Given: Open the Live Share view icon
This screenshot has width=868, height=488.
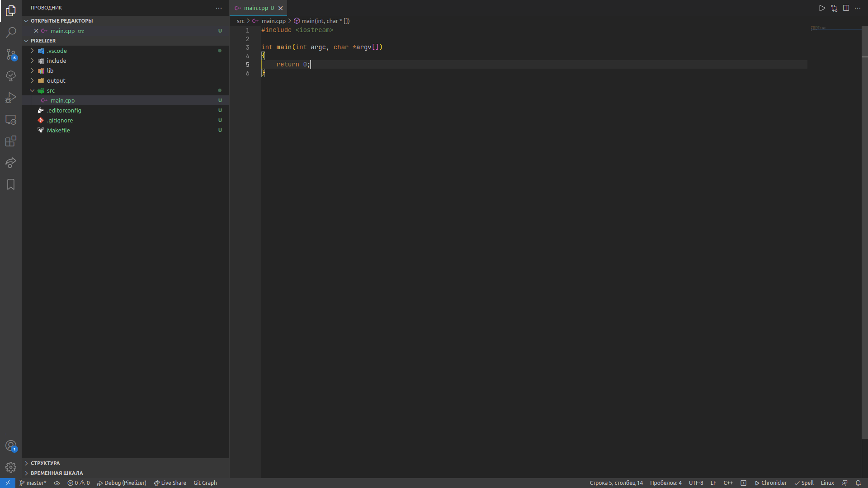Looking at the screenshot, I should [11, 163].
